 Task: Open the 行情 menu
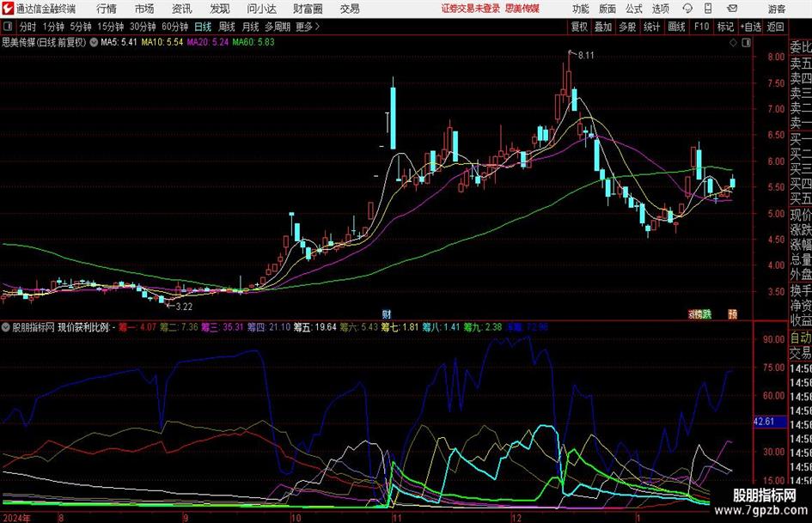[107, 9]
